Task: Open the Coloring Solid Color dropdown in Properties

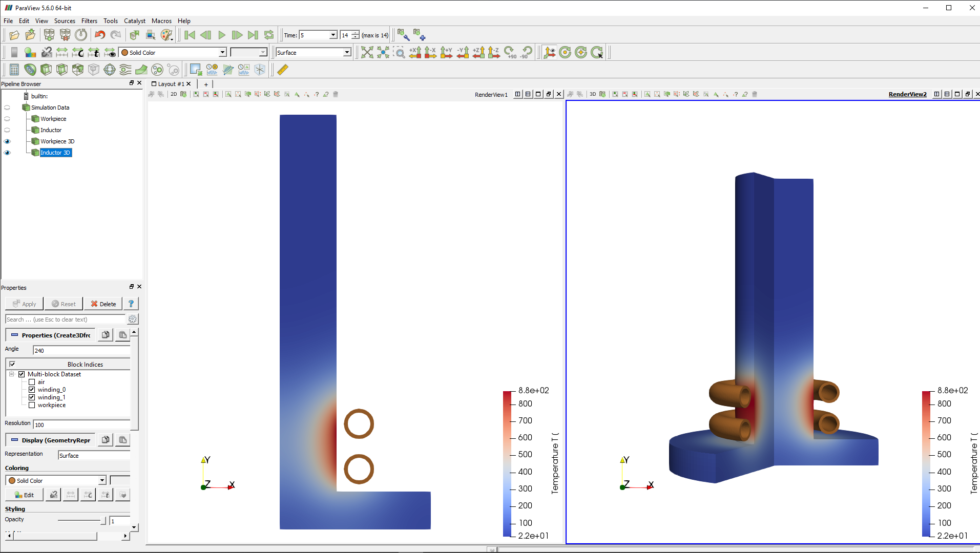Action: point(55,480)
